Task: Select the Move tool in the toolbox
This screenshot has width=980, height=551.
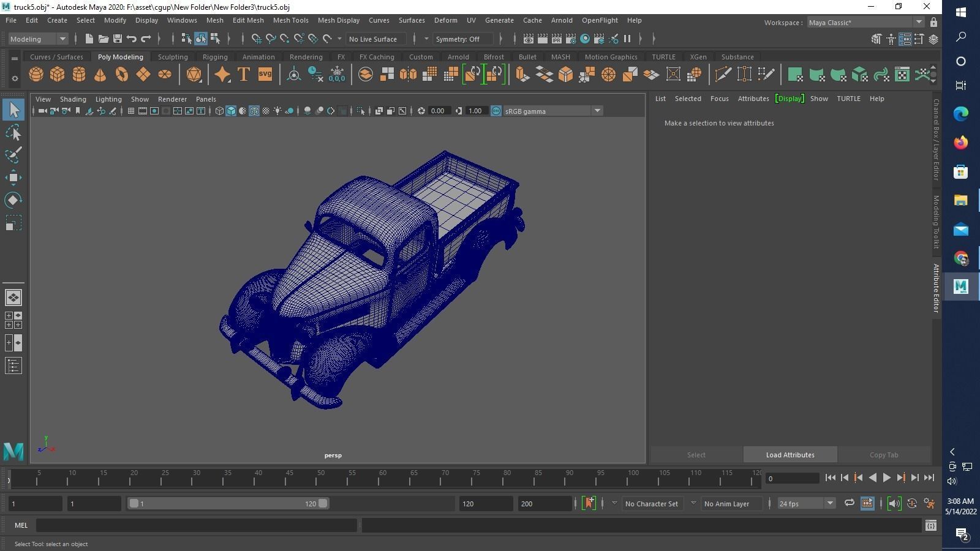Action: click(13, 178)
